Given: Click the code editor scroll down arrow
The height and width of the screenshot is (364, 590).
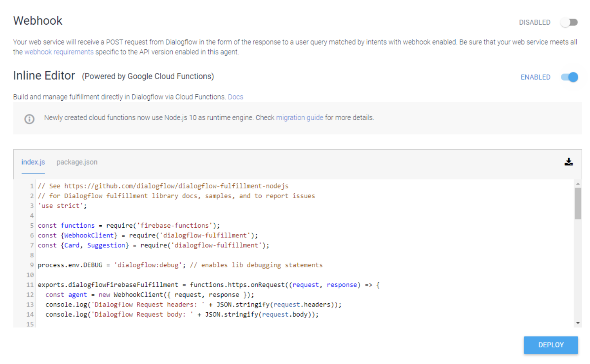Looking at the screenshot, I should pyautogui.click(x=578, y=323).
